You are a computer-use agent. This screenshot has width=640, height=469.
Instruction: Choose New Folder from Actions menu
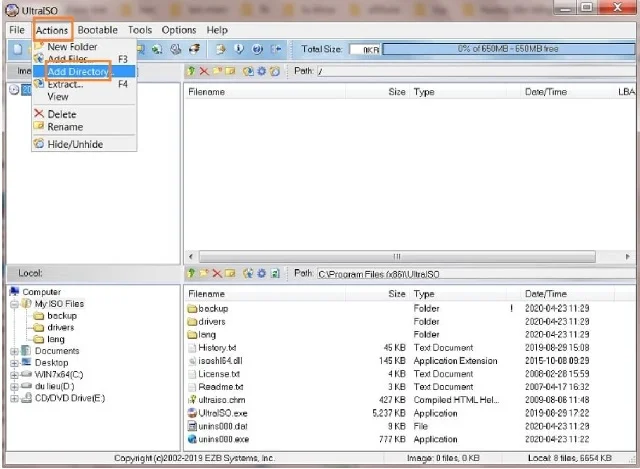[84, 47]
